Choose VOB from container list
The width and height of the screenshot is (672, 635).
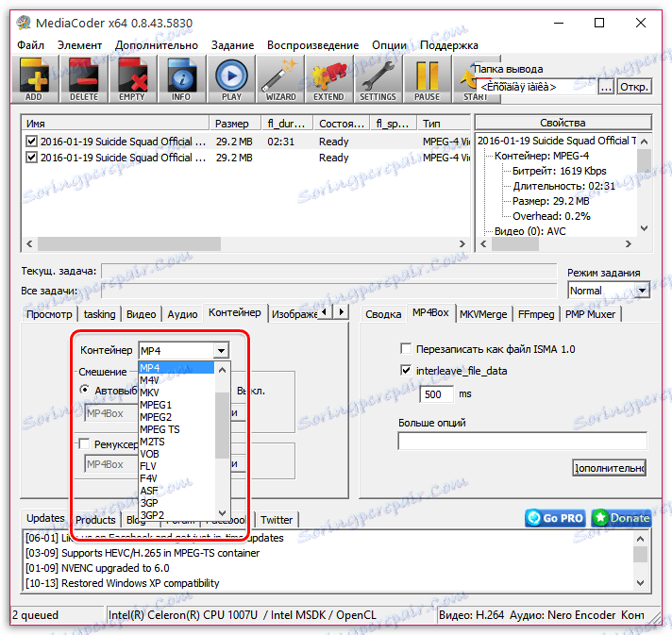[176, 454]
